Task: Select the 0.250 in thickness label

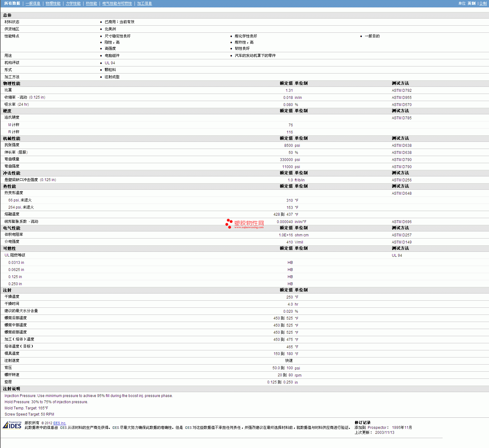Action: tap(15, 284)
